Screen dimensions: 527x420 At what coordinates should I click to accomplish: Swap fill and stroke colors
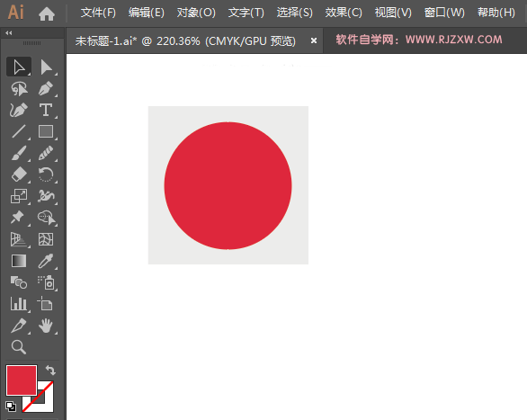tap(50, 370)
